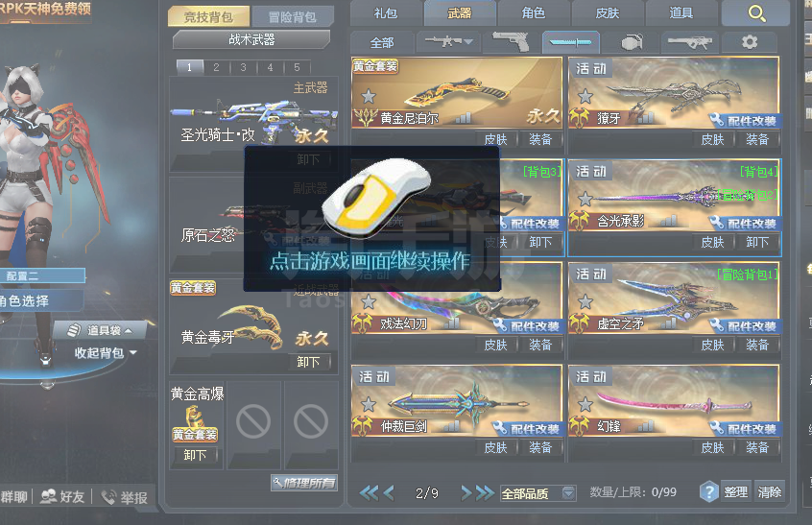Open the gear accessories filter
Image resolution: width=812 pixels, height=525 pixels.
(x=750, y=41)
